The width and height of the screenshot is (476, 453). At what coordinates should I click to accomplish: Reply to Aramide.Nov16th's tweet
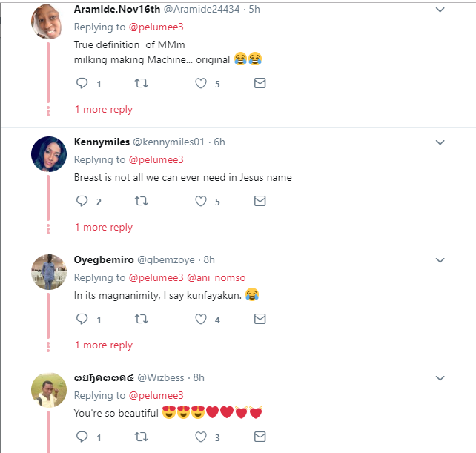tap(82, 84)
